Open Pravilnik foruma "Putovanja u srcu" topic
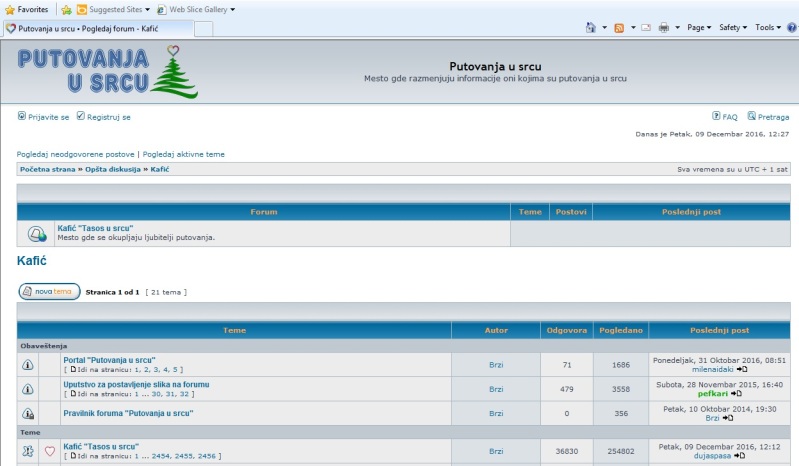Viewport: 799px width, 466px height. 128,414
